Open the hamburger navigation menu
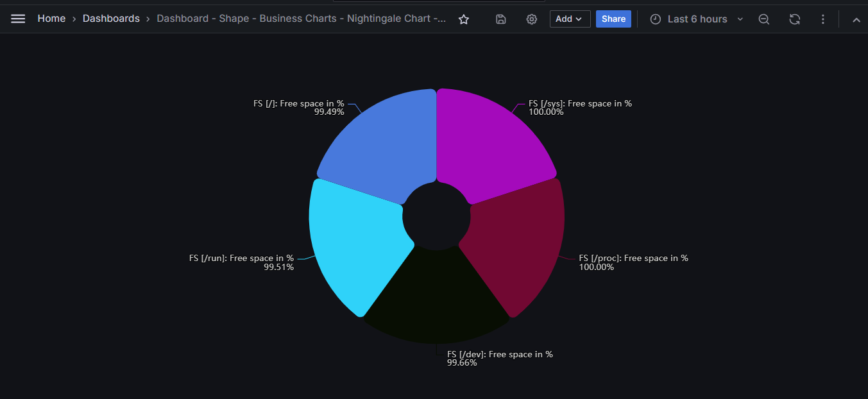This screenshot has width=868, height=399. pos(18,19)
